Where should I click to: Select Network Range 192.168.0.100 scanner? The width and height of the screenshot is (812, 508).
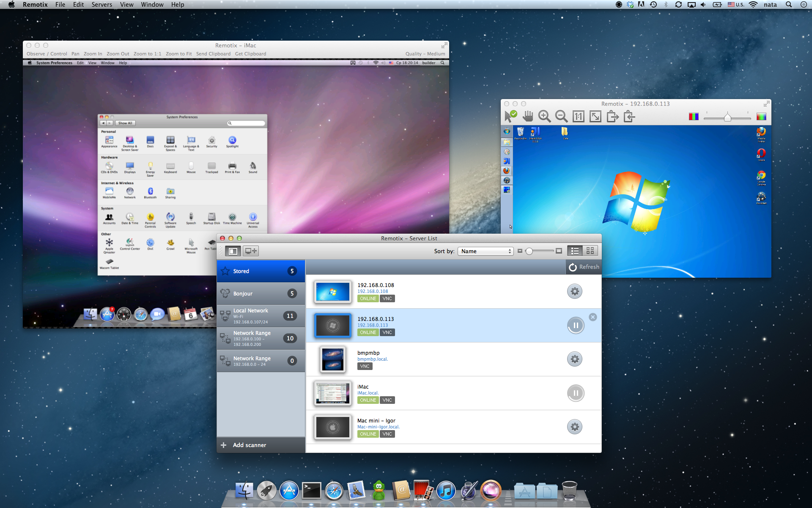coord(261,338)
